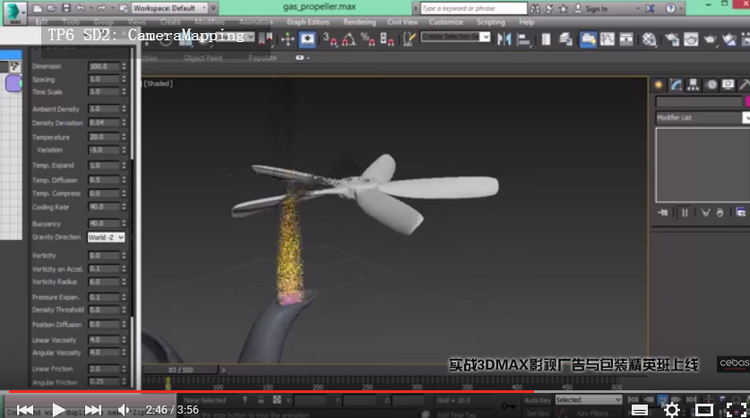Viewport: 750px width, 418px height.
Task: Click the magenta object color swatch
Action: click(747, 101)
